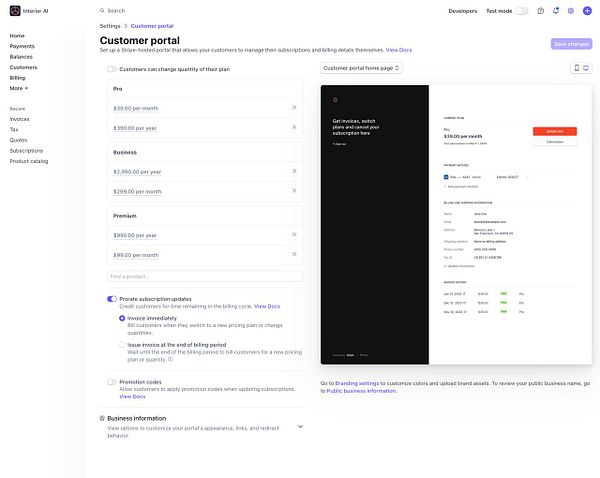Click the purple plus create button
The height and width of the screenshot is (478, 600).
click(x=587, y=11)
